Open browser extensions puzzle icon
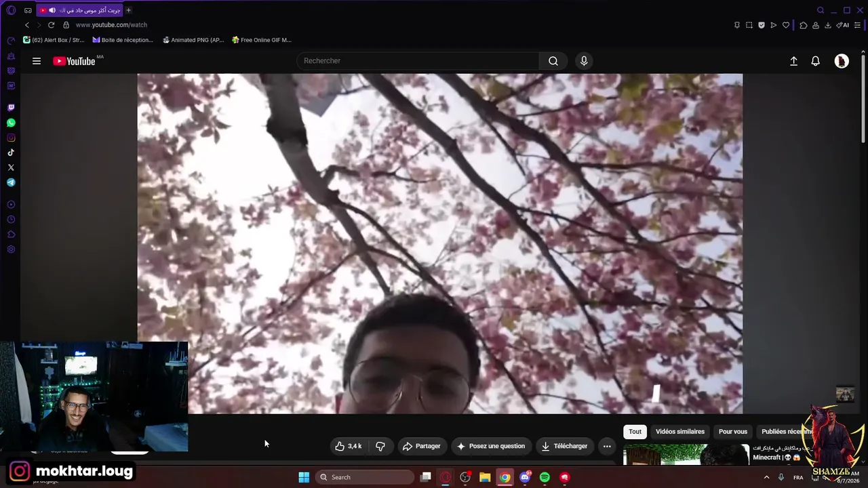This screenshot has height=488, width=868. click(804, 25)
